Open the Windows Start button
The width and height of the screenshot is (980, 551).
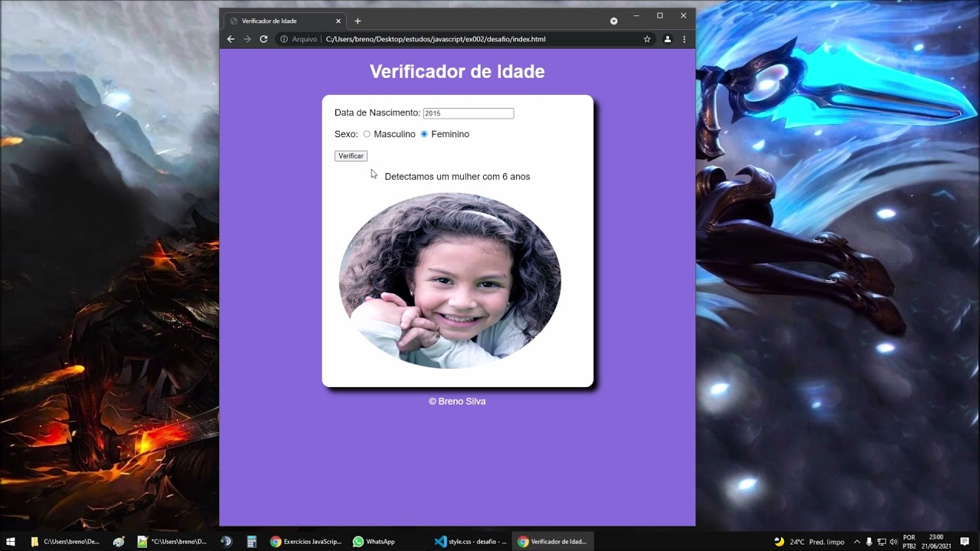pyautogui.click(x=11, y=541)
